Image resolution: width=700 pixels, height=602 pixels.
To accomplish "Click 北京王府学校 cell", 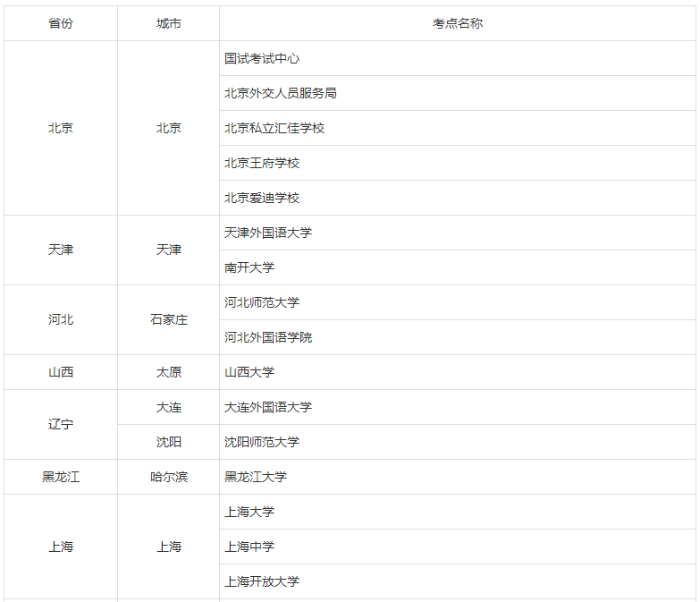I will point(458,163).
